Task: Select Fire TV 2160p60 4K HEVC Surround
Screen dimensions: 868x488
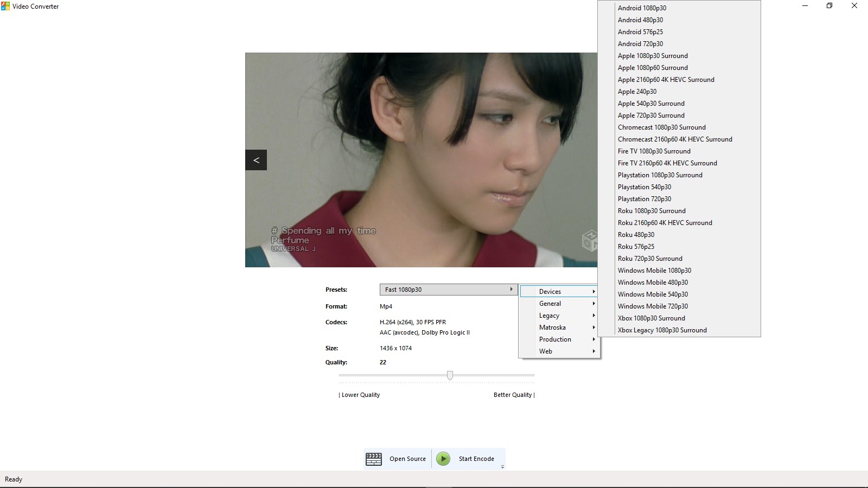Action: (679, 163)
